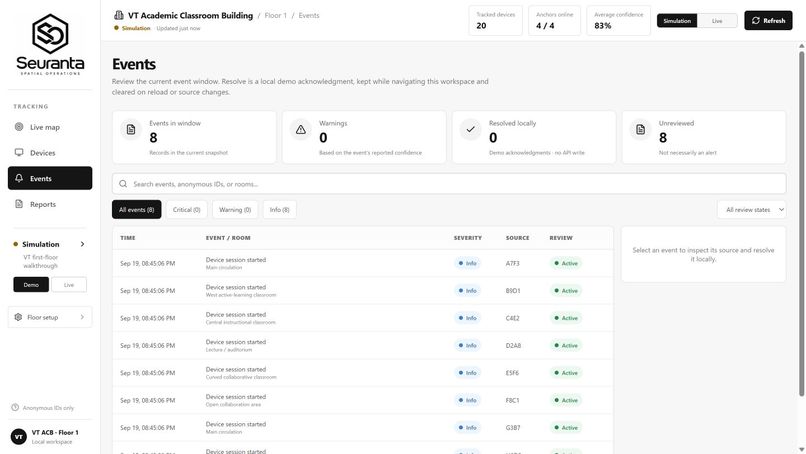
Task: Expand the Simulation chevron in sidebar
Action: tap(82, 244)
